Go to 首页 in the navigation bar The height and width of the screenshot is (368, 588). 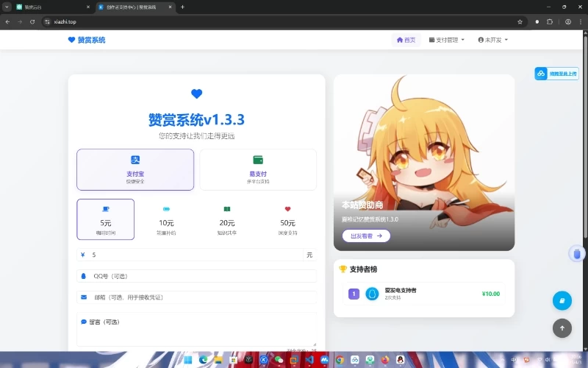tap(406, 40)
